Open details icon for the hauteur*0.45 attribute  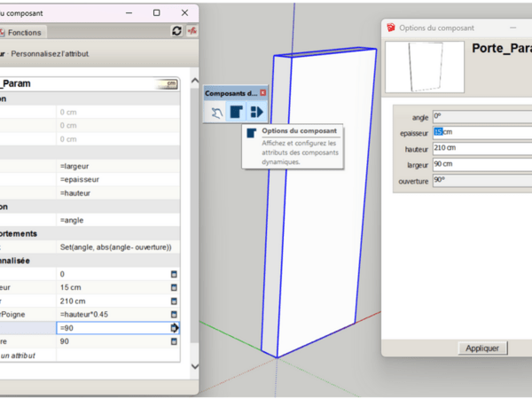coord(174,314)
